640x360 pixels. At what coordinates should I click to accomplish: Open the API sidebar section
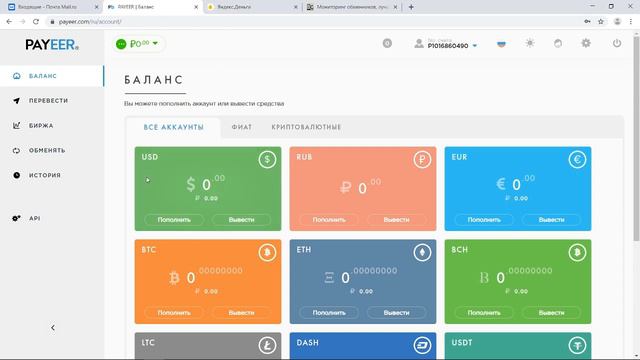52,218
